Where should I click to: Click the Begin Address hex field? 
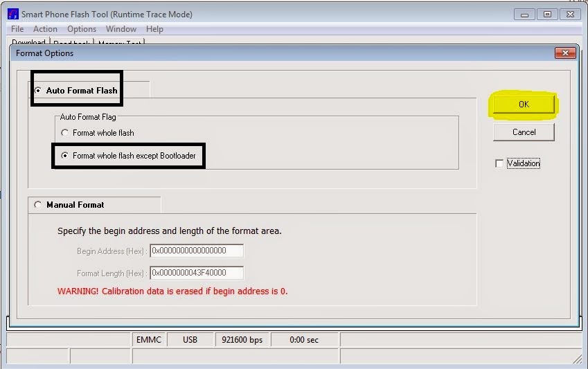tap(197, 251)
